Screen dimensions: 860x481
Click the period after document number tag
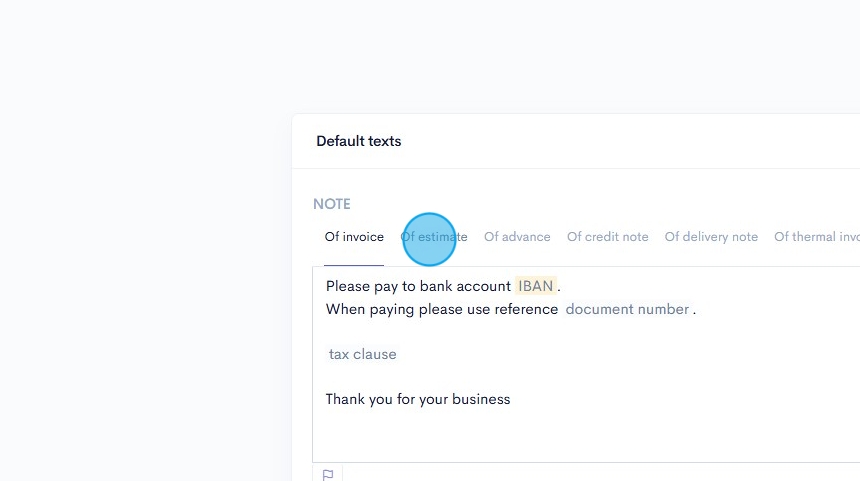coord(694,310)
